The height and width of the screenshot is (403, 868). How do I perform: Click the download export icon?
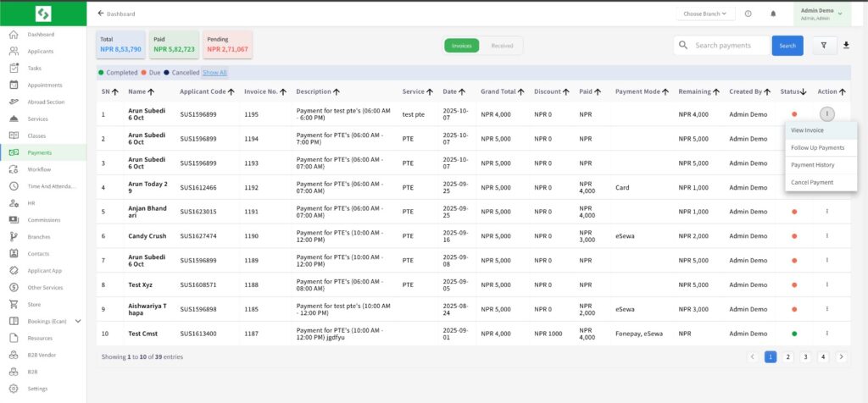pos(846,46)
